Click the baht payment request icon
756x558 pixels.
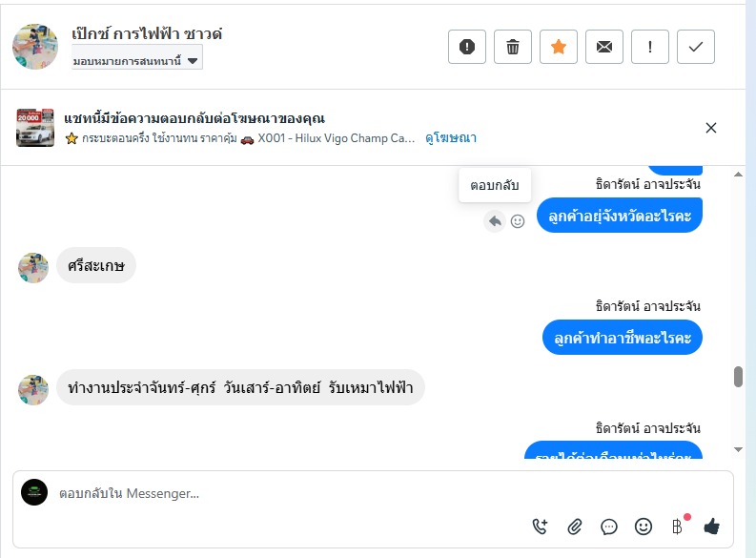click(x=677, y=526)
